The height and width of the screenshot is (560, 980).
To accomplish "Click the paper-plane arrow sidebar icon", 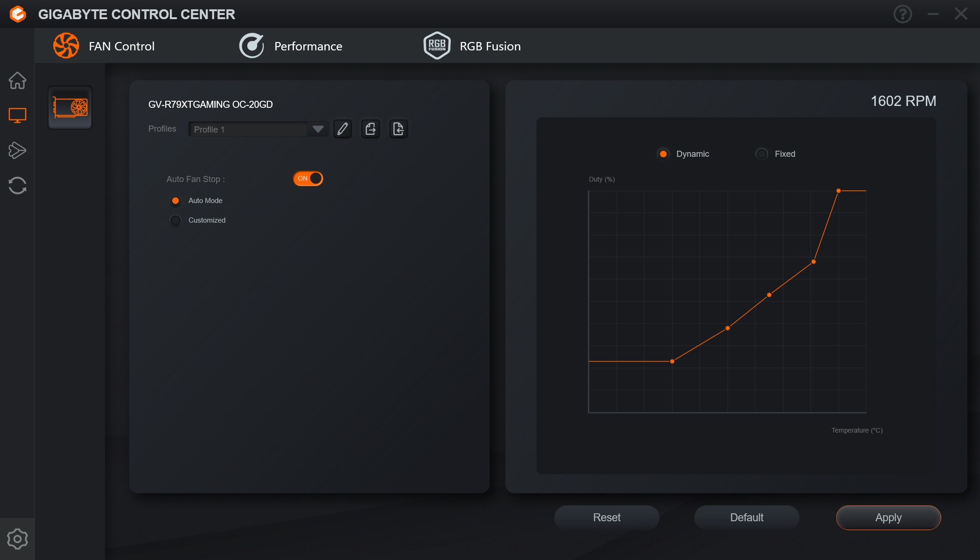I will click(x=17, y=150).
